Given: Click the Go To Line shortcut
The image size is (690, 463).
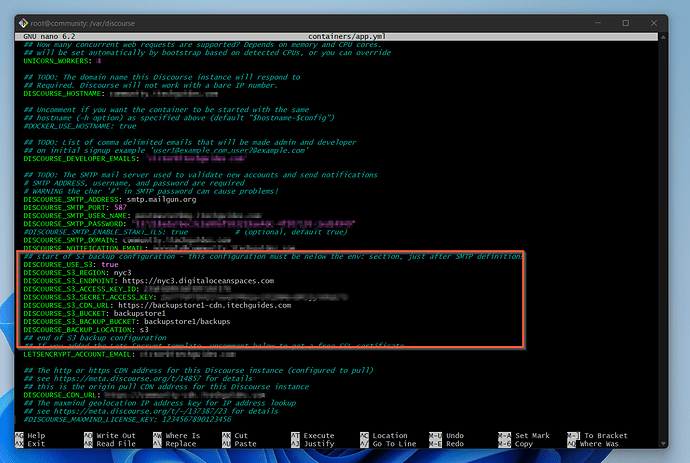Looking at the screenshot, I should coord(388,444).
